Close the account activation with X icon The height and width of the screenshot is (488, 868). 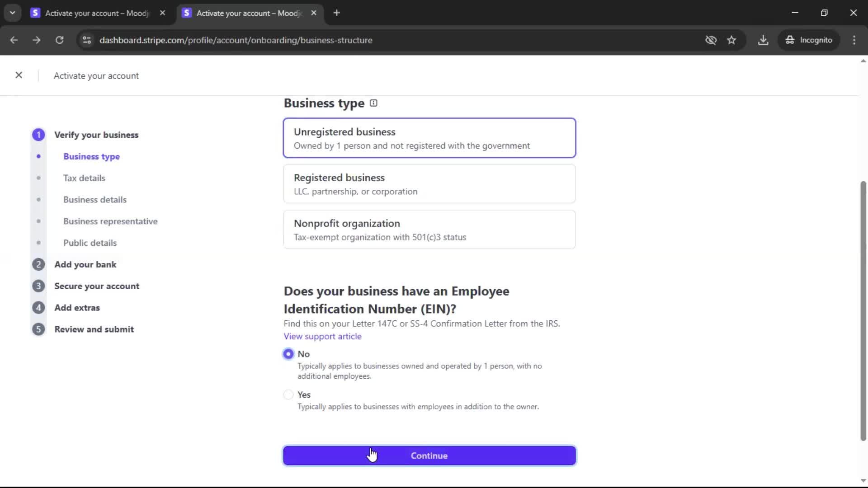[x=19, y=75]
